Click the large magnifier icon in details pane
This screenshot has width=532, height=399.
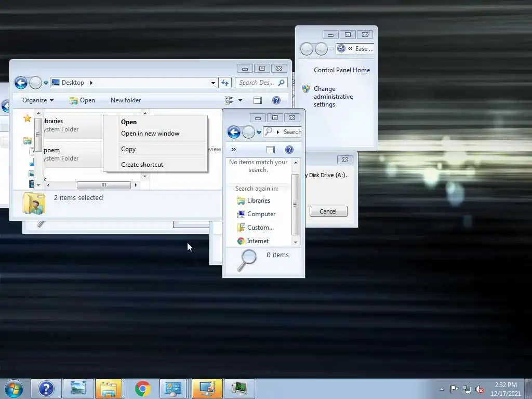247,260
